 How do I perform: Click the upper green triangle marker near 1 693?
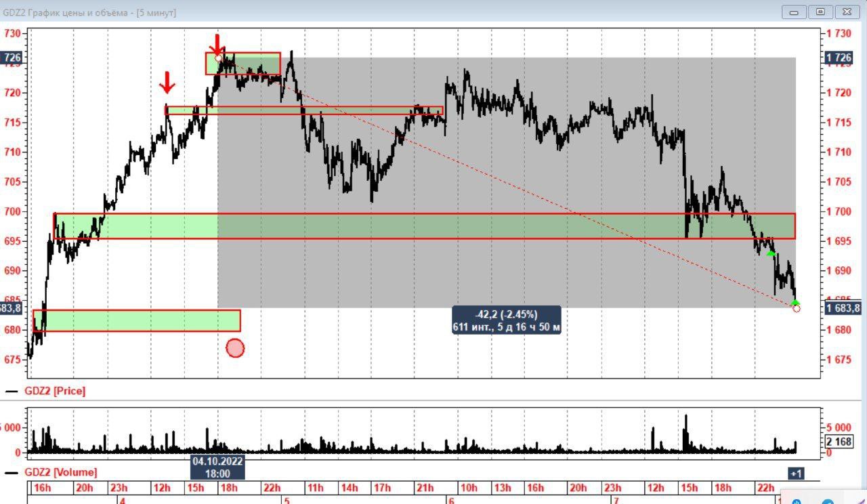click(x=771, y=253)
